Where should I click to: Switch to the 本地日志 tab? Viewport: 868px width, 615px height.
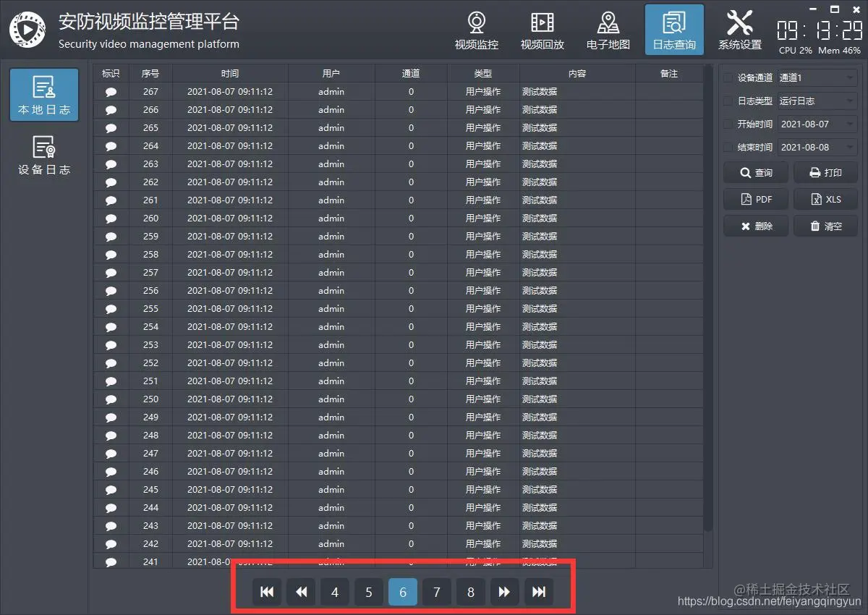tap(44, 95)
